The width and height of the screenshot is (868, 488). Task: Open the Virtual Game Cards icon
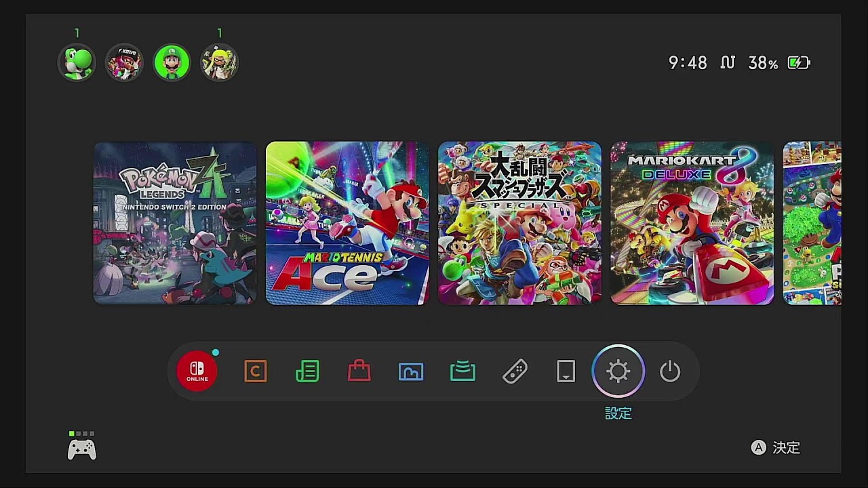(566, 371)
